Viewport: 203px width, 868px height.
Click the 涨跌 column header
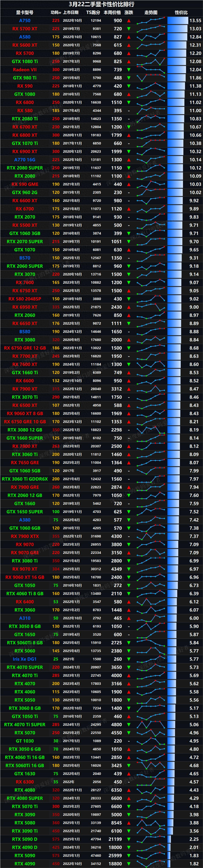129,12
